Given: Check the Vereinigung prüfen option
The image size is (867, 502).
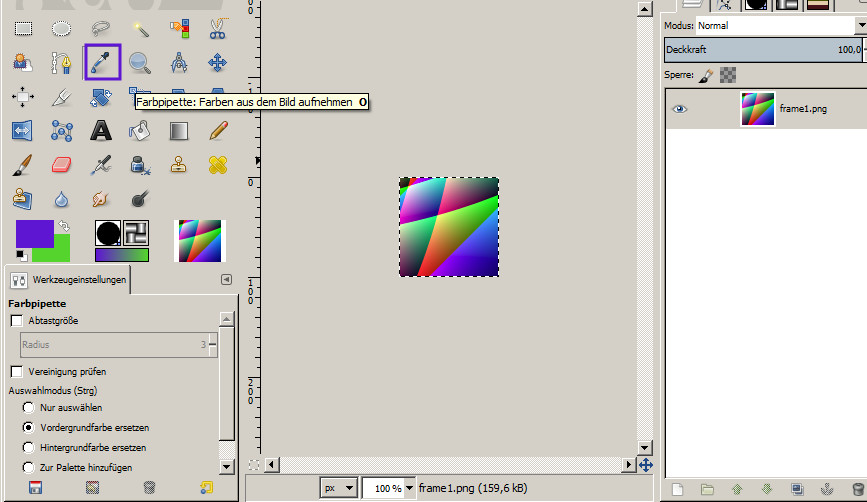Looking at the screenshot, I should 17,372.
